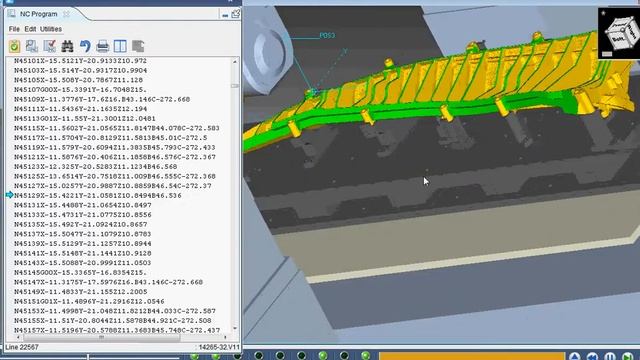Select line N45131X-15.4488Y-21.0654Z10.8497
The width and height of the screenshot is (640, 360).
83,205
